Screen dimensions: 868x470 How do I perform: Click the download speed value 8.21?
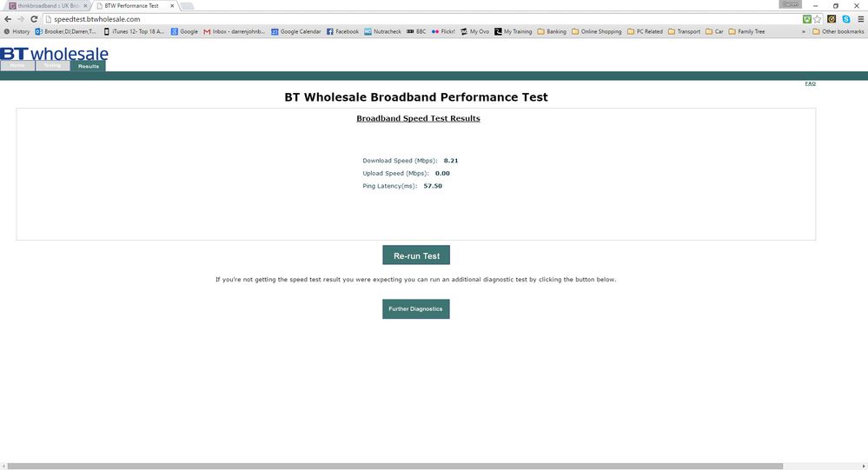click(451, 161)
